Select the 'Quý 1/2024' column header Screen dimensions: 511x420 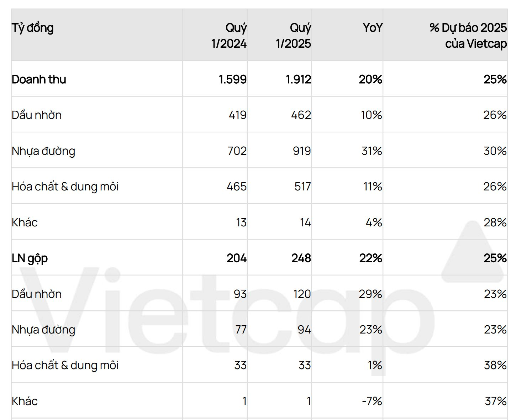(x=229, y=36)
